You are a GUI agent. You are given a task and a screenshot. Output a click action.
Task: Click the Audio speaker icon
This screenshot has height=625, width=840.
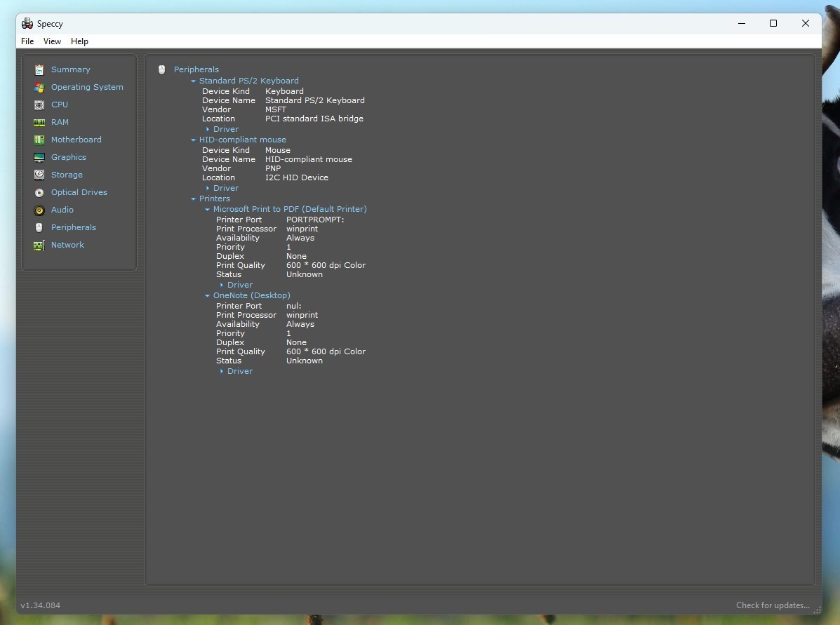click(x=39, y=210)
